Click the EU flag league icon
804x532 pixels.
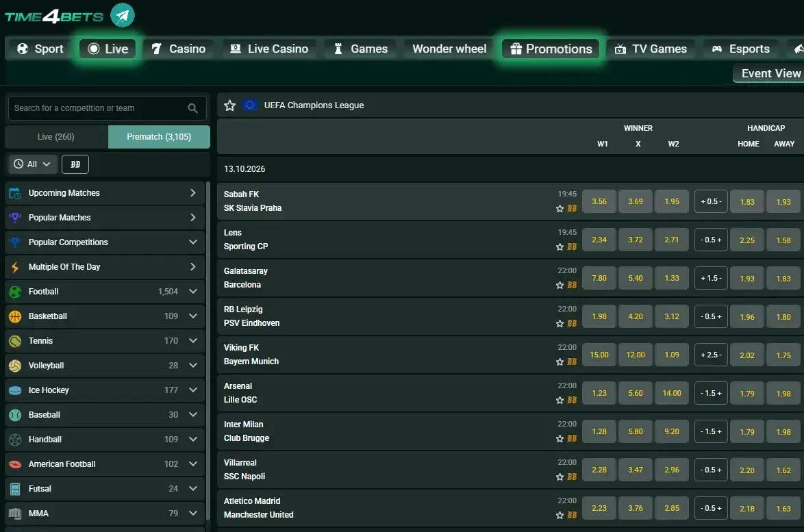coord(250,105)
